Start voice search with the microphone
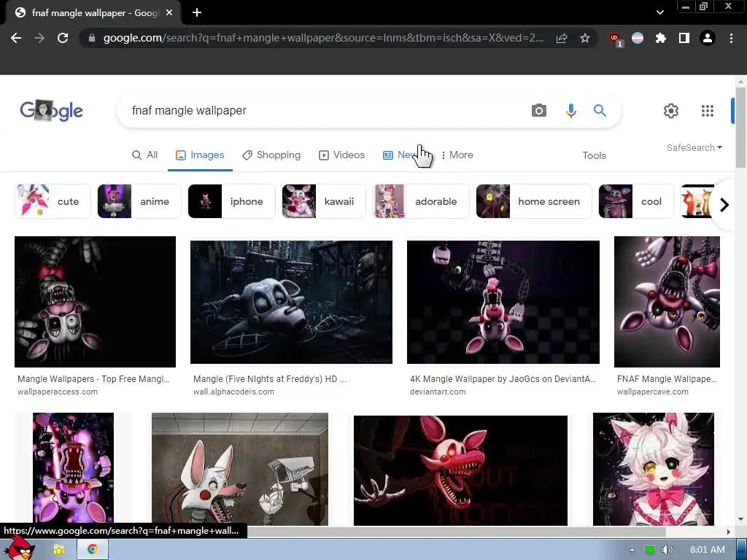The image size is (747, 560). [570, 111]
